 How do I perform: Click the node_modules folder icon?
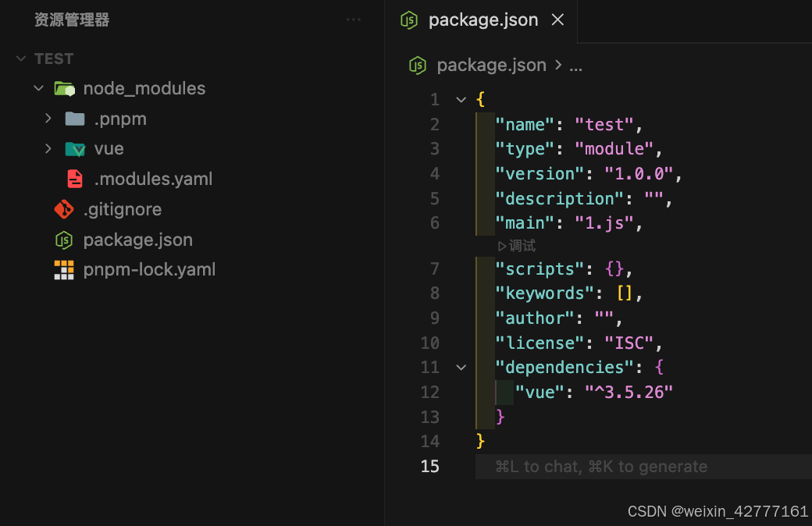click(x=64, y=89)
